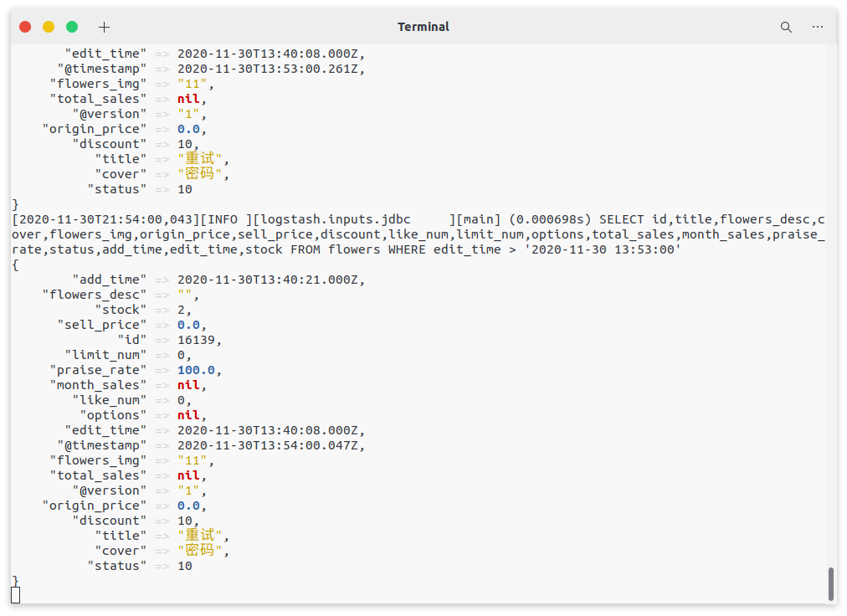Click the search magnifier icon
This screenshot has width=847, height=616.
click(x=786, y=27)
